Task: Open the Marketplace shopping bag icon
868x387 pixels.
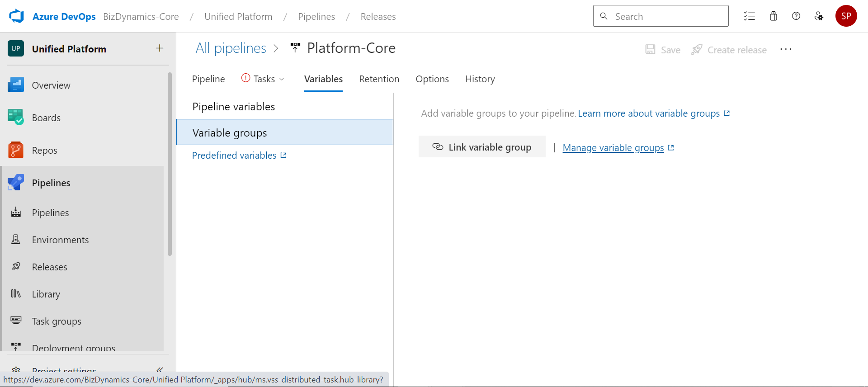Action: pyautogui.click(x=774, y=16)
